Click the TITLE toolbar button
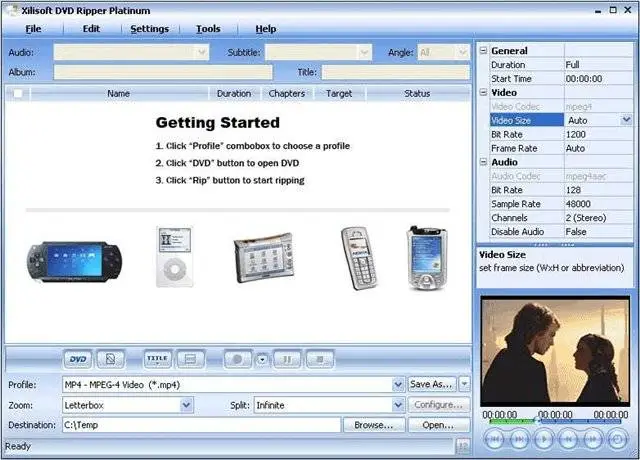Viewport: 640px width, 460px height. 158,359
